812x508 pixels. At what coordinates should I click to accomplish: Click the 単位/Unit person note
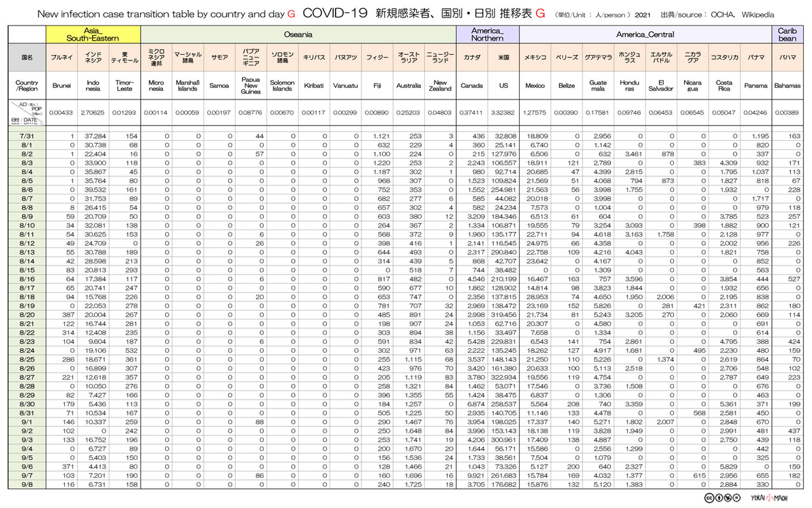(592, 14)
